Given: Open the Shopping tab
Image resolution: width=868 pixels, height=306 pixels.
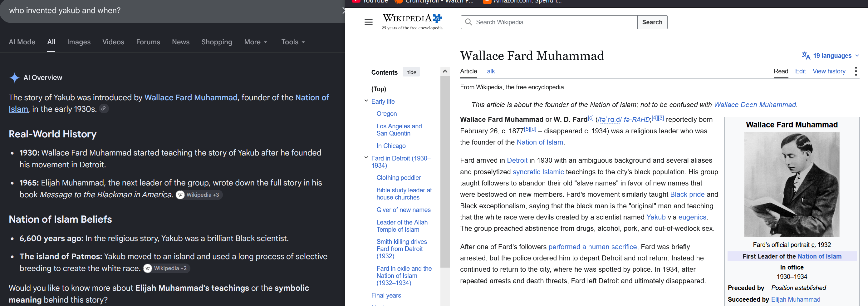Looking at the screenshot, I should pos(217,42).
